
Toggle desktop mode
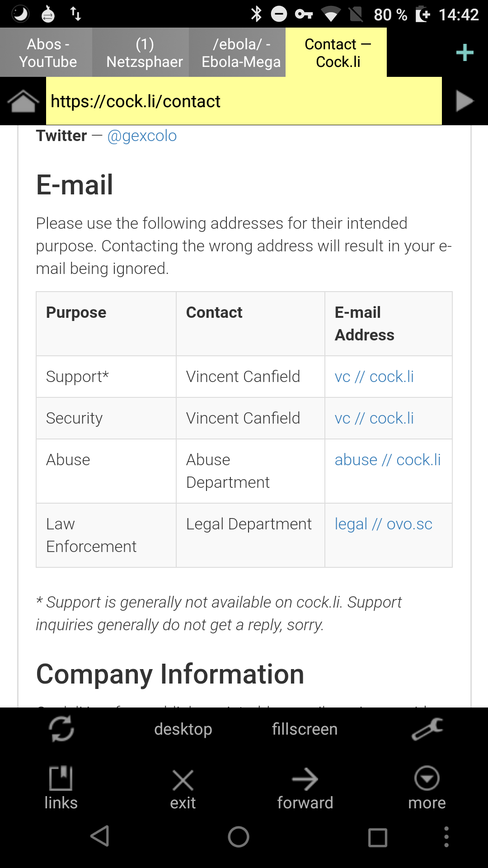pyautogui.click(x=183, y=729)
